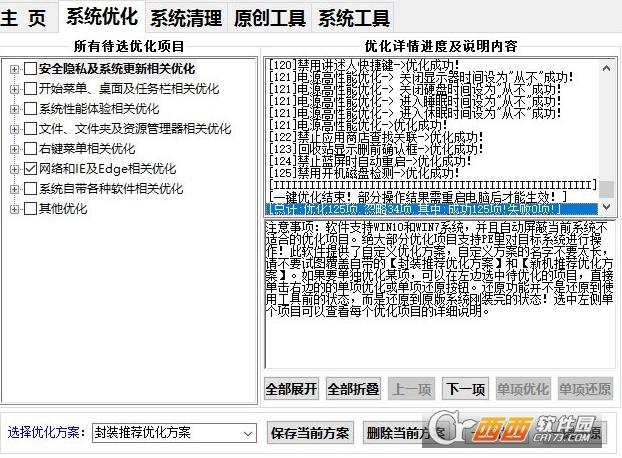Check the 其他优化 checkbox
Viewport: 622px width, 458px height.
(31, 209)
